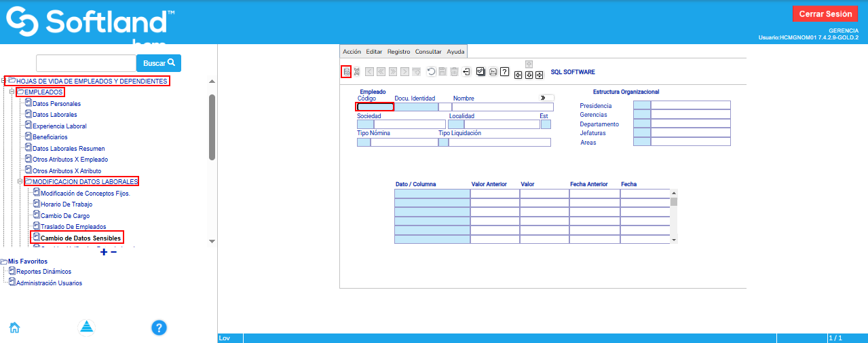Click the exit door icon in toolbar
The height and width of the screenshot is (343, 868).
coord(466,72)
